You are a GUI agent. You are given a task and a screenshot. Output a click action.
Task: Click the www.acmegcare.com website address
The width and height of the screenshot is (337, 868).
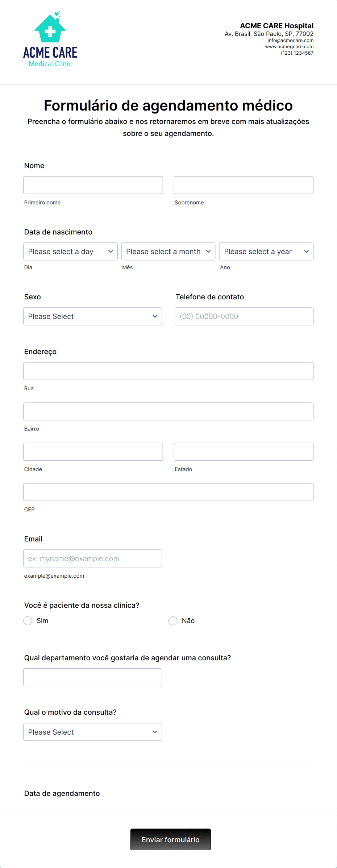point(289,47)
